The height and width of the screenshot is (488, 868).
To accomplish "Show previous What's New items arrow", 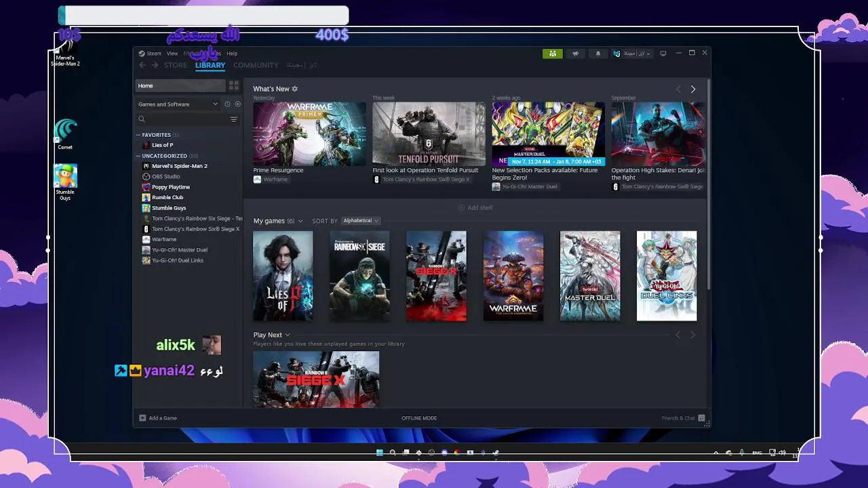I will click(677, 89).
